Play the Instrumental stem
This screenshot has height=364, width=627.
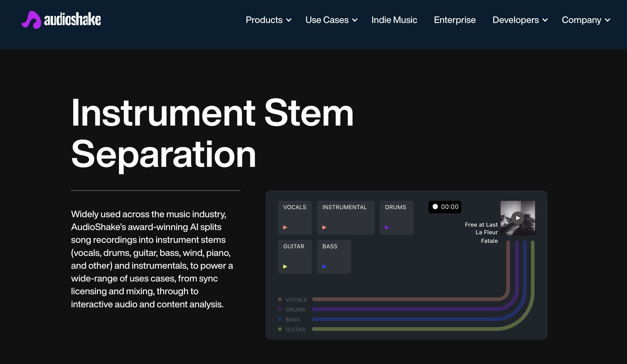coord(324,227)
